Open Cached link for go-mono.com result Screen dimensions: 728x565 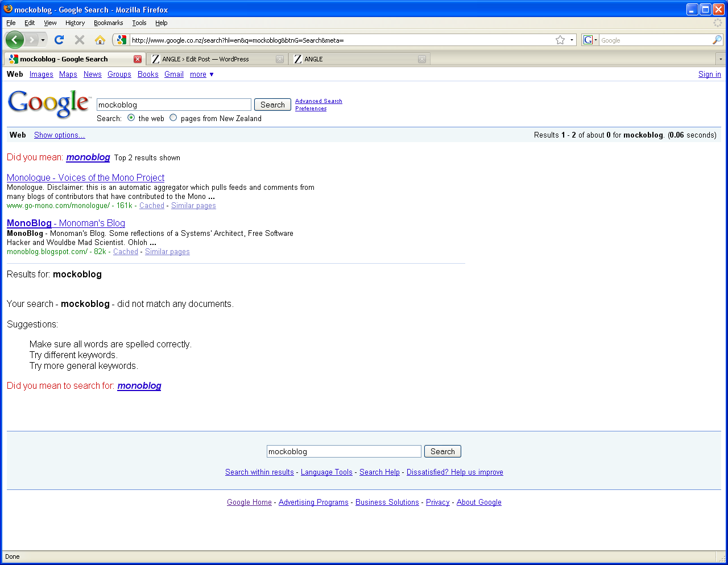click(x=152, y=206)
